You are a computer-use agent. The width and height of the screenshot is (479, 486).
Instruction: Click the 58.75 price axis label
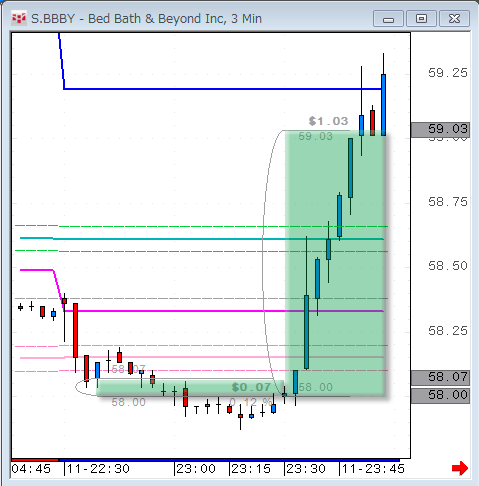click(448, 202)
